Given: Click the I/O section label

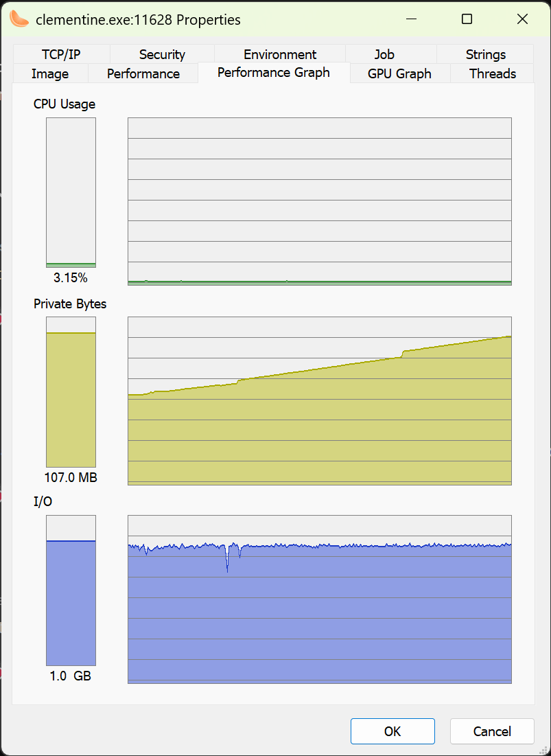Looking at the screenshot, I should click(x=43, y=502).
